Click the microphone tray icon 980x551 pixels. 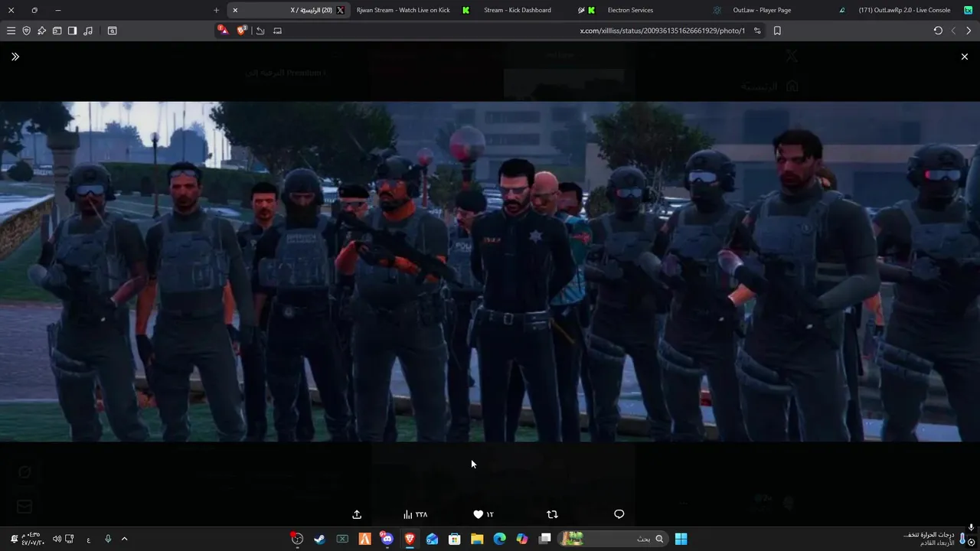click(108, 539)
